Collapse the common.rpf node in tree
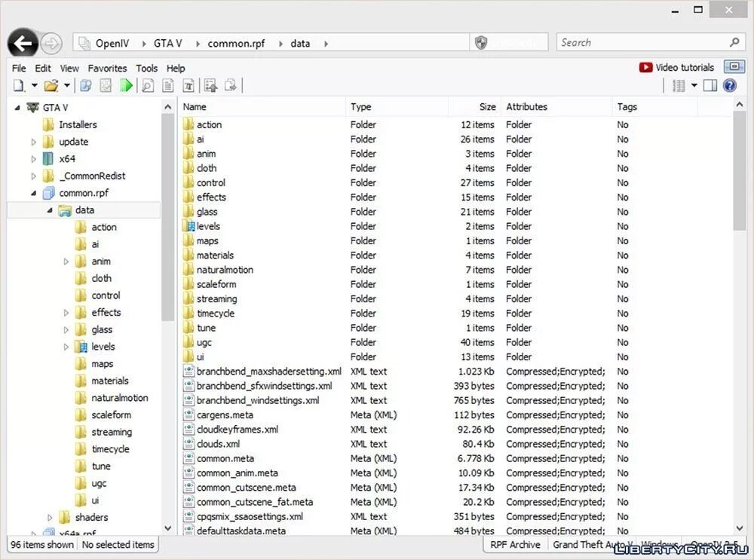Screen dimensions: 754x560 (33, 193)
